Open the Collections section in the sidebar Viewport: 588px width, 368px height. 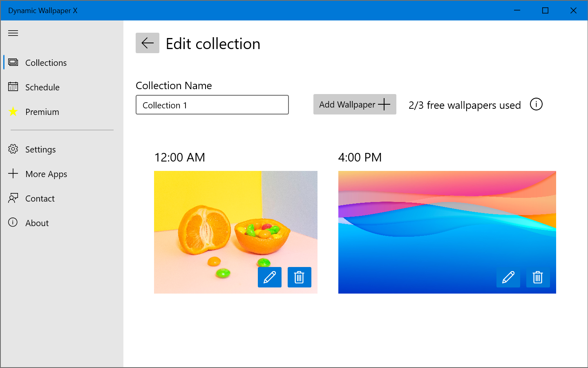[x=46, y=63]
